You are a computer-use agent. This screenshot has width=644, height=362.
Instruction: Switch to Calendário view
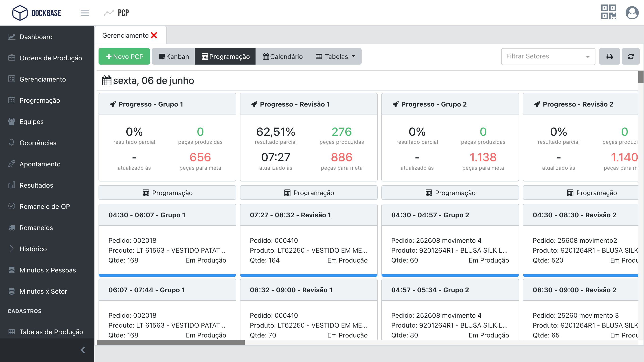282,57
